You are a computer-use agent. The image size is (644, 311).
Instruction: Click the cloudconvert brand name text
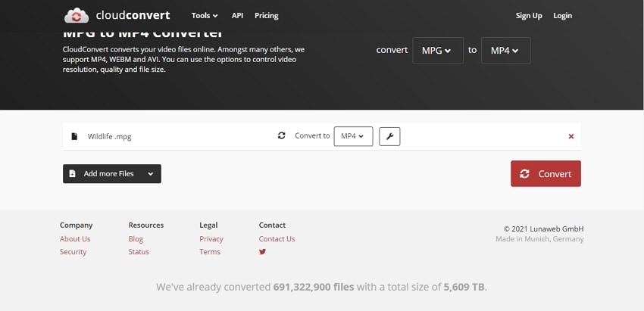point(133,16)
